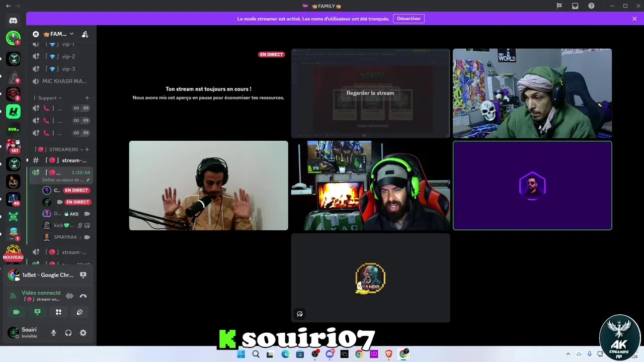Open noise suppression waveform icon
This screenshot has width=644, height=362.
[69, 296]
